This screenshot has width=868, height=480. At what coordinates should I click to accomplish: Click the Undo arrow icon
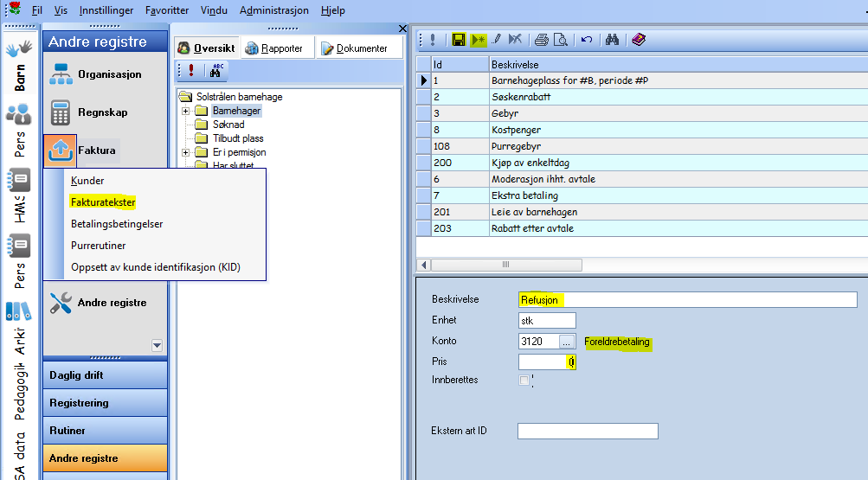pyautogui.click(x=587, y=40)
